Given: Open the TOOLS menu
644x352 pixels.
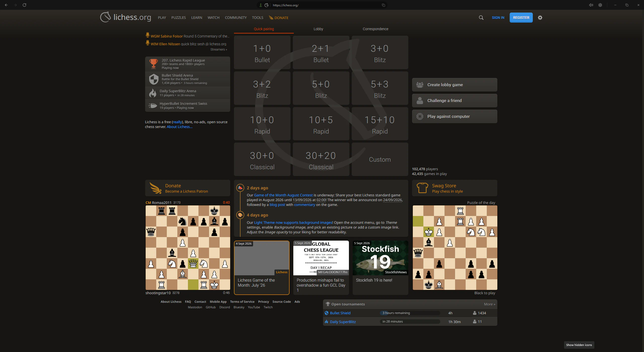Looking at the screenshot, I should (258, 18).
